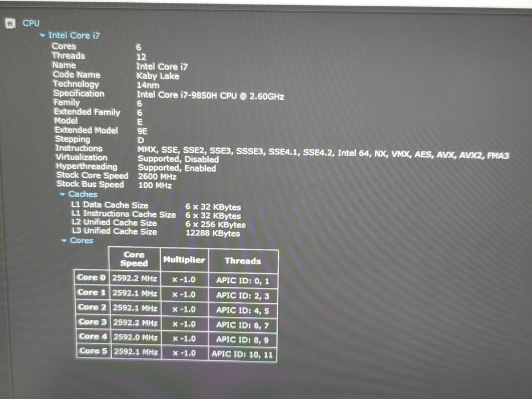
Task: Click the Name value Intel Core i7
Action: (162, 67)
